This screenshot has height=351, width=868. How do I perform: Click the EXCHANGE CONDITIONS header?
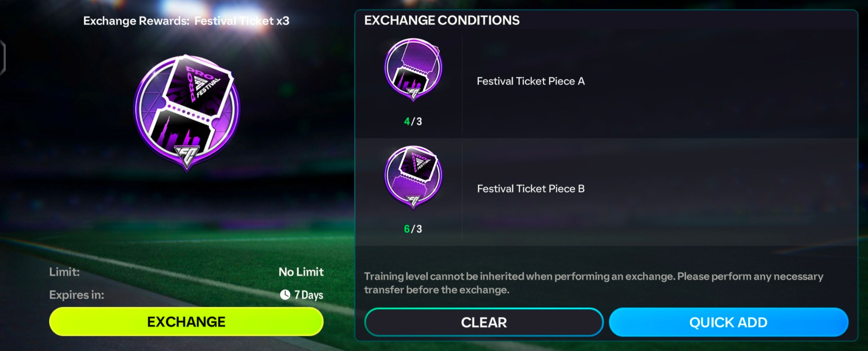tap(442, 20)
